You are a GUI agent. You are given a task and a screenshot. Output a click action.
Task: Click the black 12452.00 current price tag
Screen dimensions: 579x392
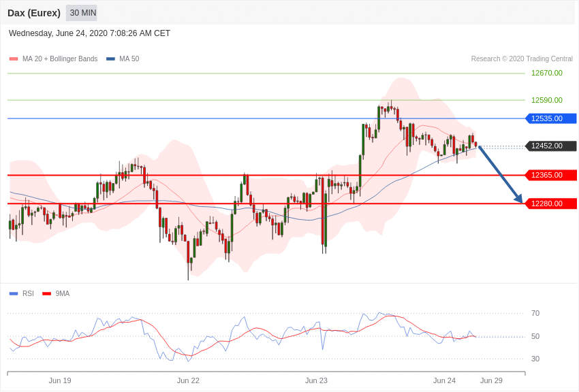550,146
